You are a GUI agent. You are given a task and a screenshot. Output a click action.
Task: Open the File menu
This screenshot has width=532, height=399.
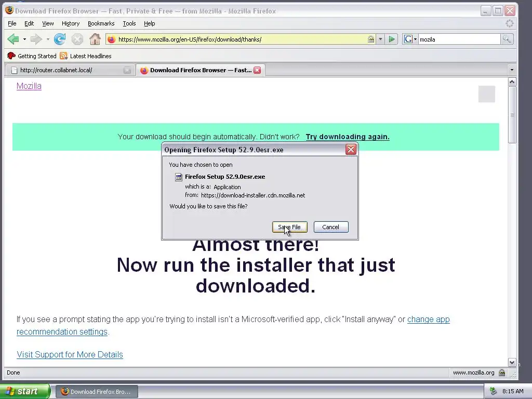pos(12,23)
